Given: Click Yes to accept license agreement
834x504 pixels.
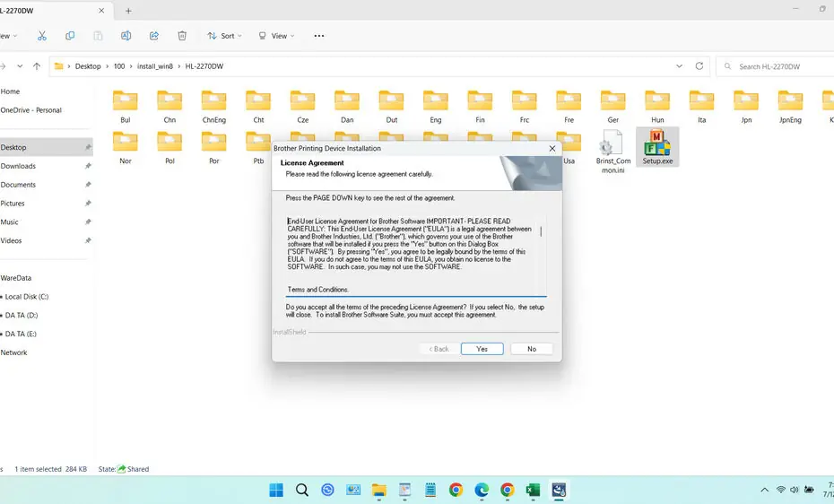Looking at the screenshot, I should point(482,349).
